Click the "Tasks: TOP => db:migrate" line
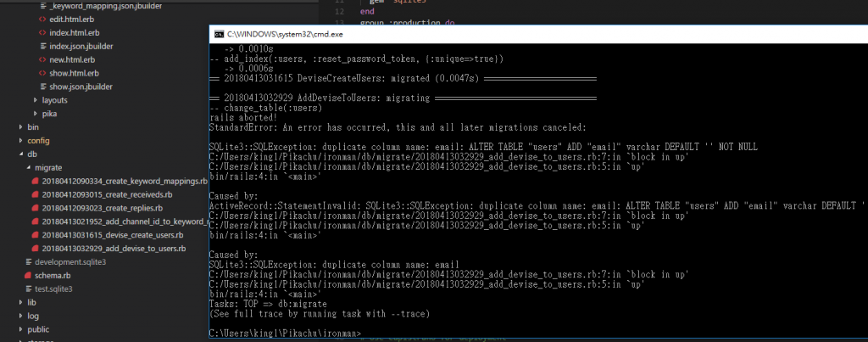 [x=268, y=305]
